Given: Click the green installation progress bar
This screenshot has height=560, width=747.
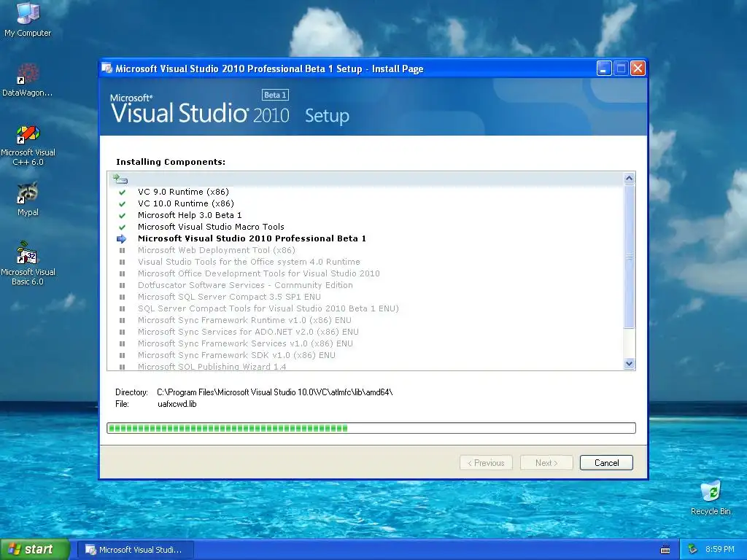Looking at the screenshot, I should pyautogui.click(x=371, y=428).
